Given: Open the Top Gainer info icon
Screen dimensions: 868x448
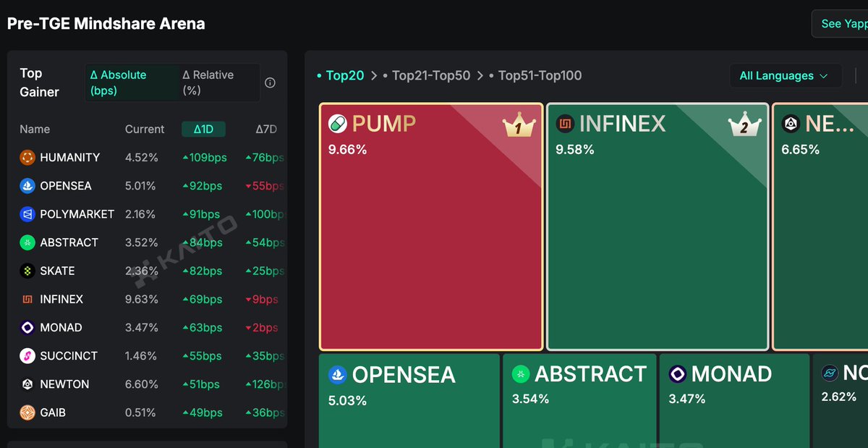Looking at the screenshot, I should point(270,83).
